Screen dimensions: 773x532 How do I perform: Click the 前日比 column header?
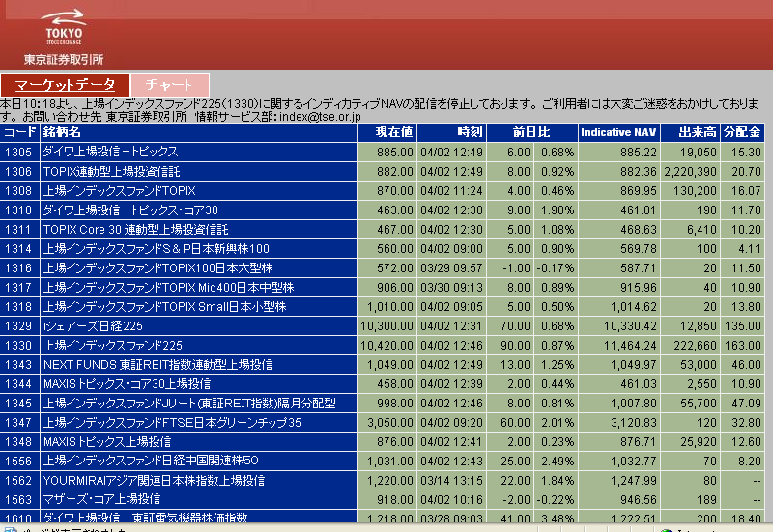click(x=530, y=132)
